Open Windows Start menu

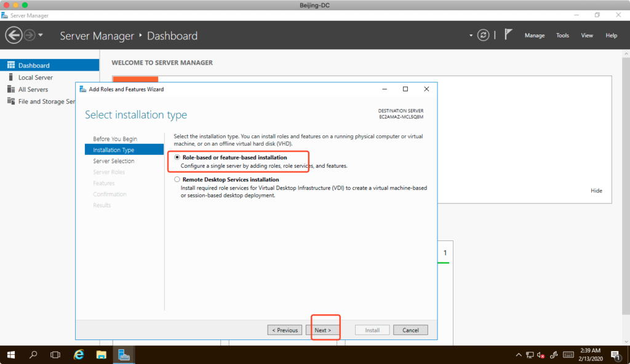click(x=11, y=355)
